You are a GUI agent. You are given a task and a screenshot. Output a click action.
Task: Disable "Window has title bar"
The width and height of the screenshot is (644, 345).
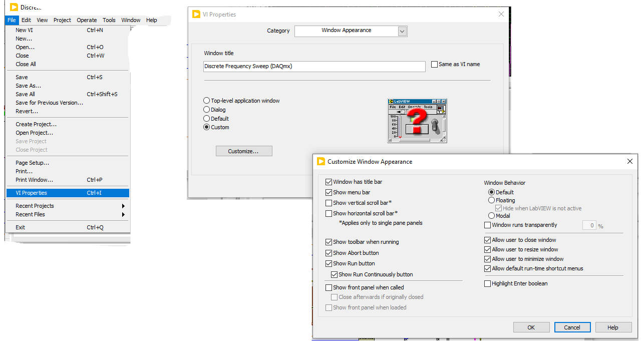(x=329, y=182)
